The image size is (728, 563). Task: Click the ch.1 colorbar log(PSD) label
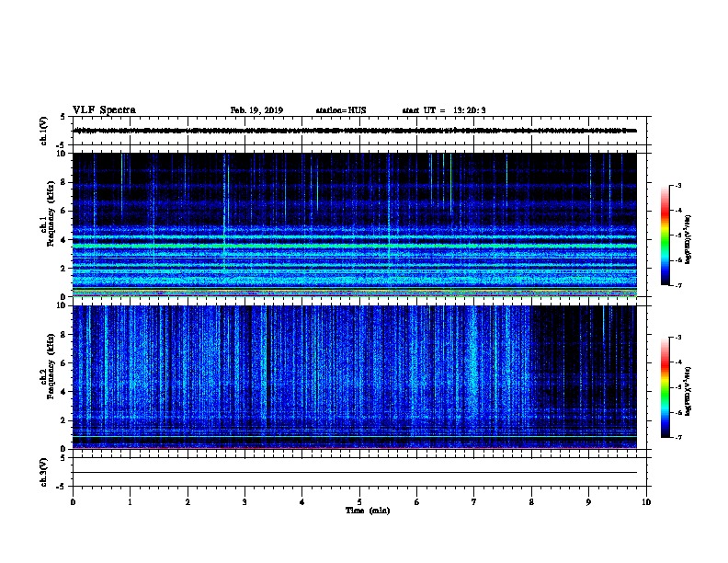click(x=688, y=239)
